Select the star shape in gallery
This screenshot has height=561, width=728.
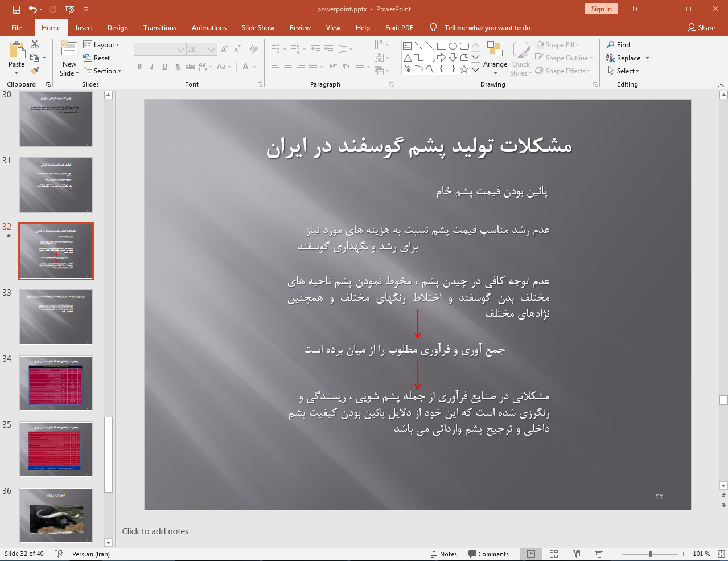click(464, 69)
